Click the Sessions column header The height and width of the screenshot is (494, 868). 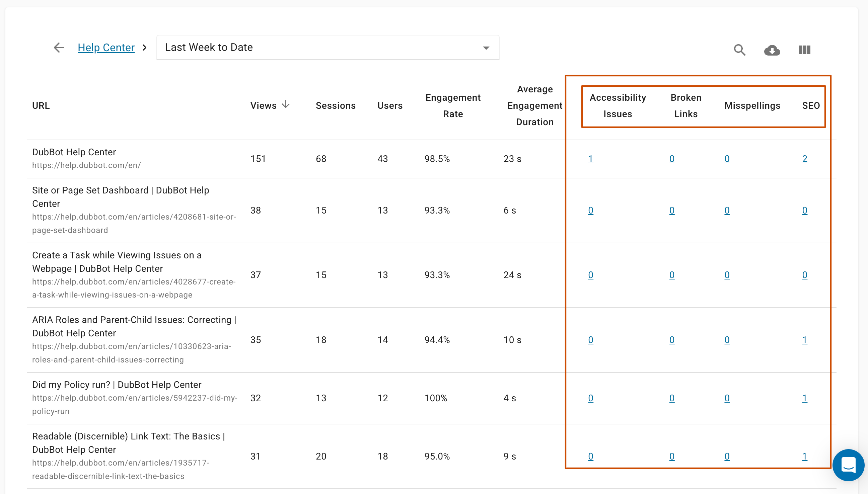[x=336, y=105]
